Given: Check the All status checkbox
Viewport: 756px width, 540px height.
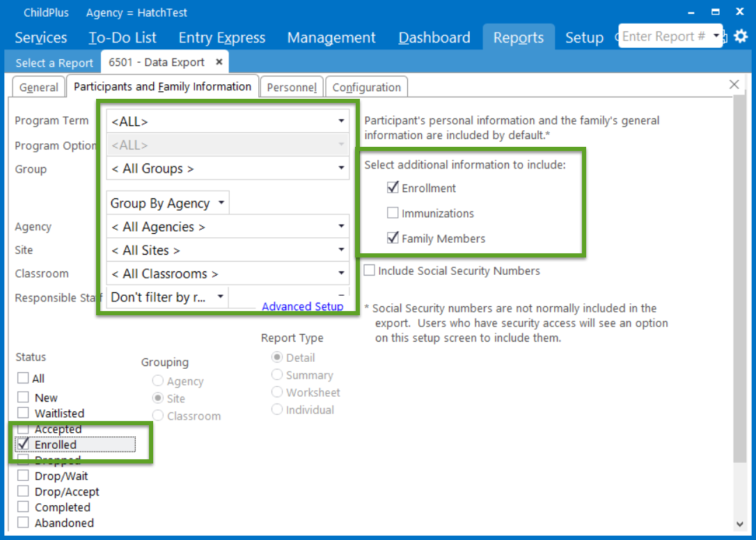Looking at the screenshot, I should 23,378.
